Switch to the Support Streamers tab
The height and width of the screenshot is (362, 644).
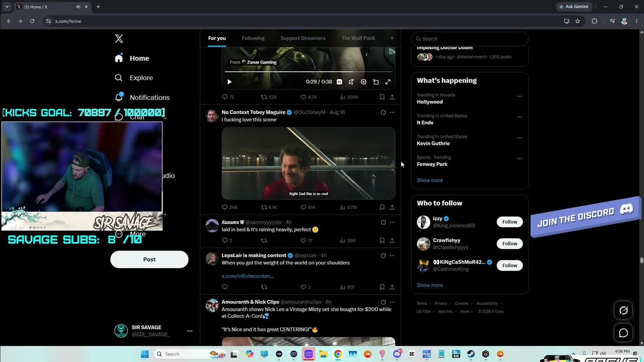coord(303,38)
